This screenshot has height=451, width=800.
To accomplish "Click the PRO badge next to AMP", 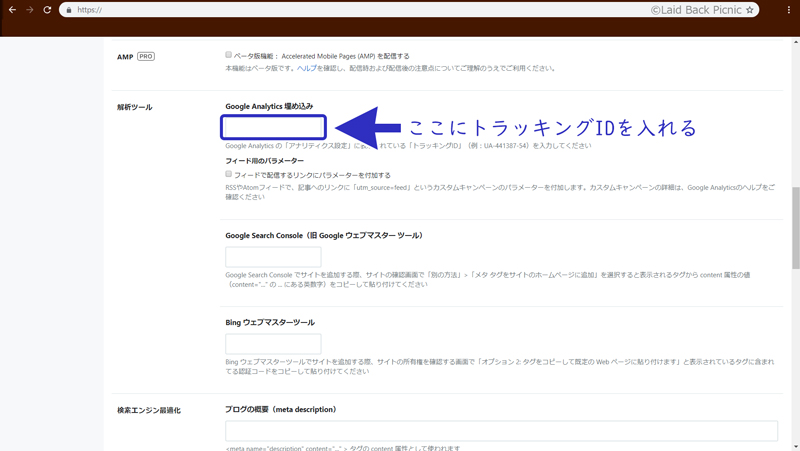I will click(146, 56).
